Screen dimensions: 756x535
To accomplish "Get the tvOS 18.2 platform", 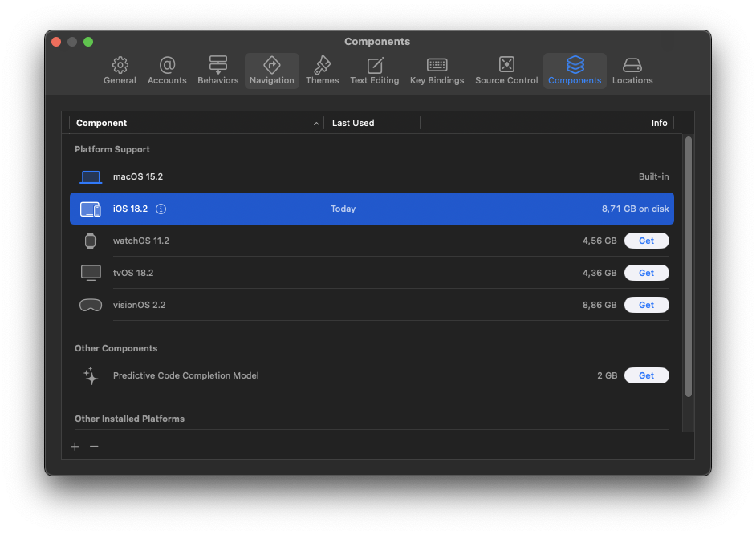I will coord(647,273).
